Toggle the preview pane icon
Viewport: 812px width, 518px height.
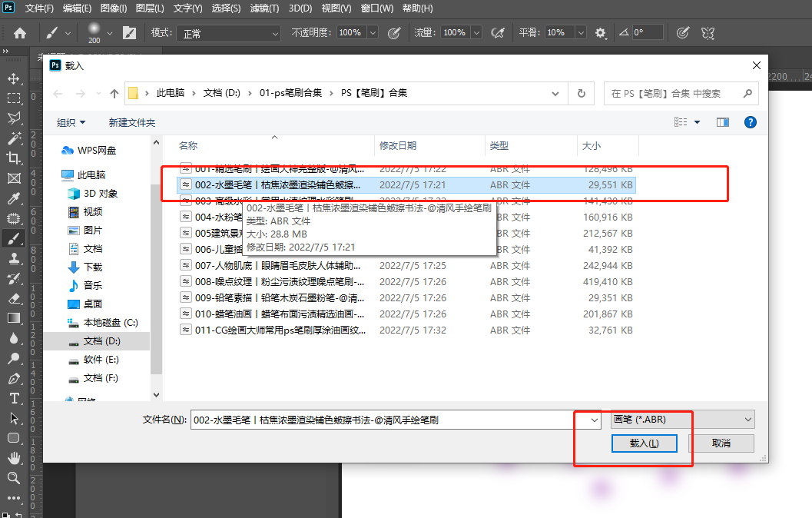[x=722, y=122]
